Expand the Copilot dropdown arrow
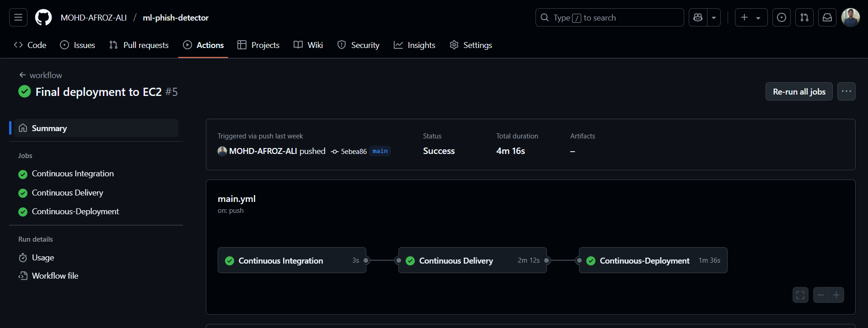The width and height of the screenshot is (868, 328). pos(714,17)
